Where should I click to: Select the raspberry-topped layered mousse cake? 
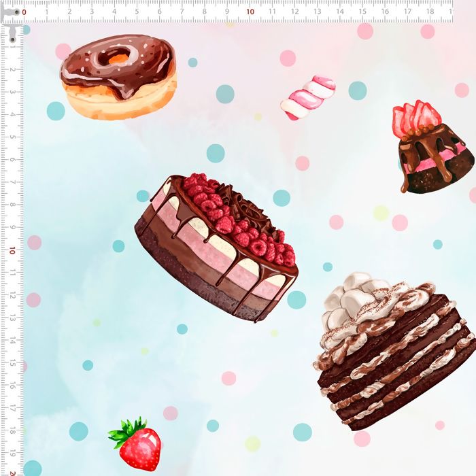coord(218,246)
